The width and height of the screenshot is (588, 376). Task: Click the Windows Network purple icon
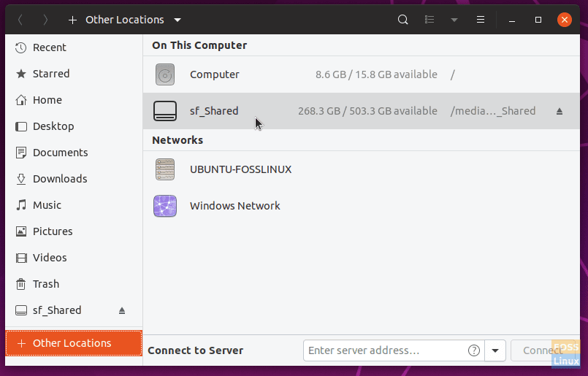point(165,206)
